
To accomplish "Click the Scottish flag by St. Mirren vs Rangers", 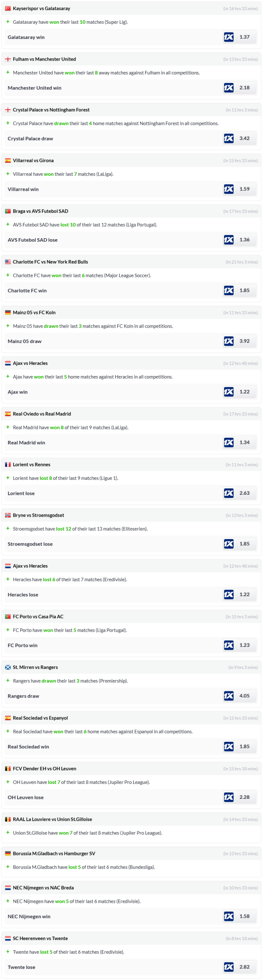I will [8, 667].
